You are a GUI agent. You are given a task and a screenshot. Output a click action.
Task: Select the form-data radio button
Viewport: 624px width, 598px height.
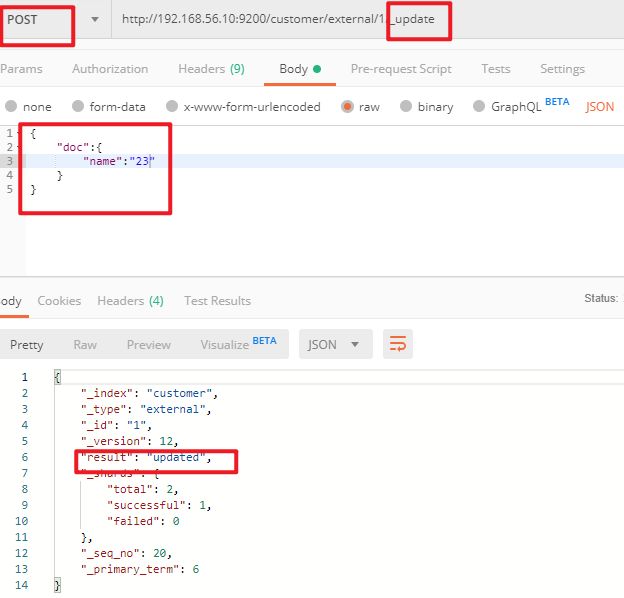78,106
